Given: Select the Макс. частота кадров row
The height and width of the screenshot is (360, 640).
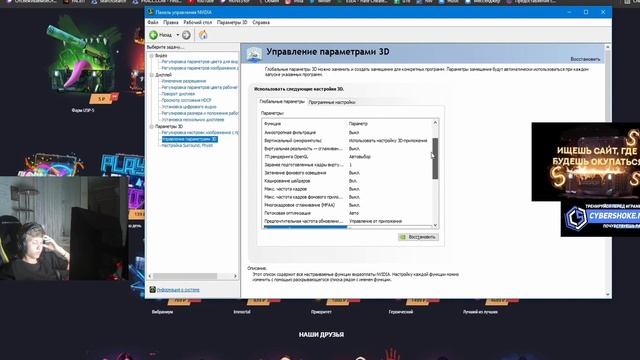Looking at the screenshot, I should [x=347, y=189].
